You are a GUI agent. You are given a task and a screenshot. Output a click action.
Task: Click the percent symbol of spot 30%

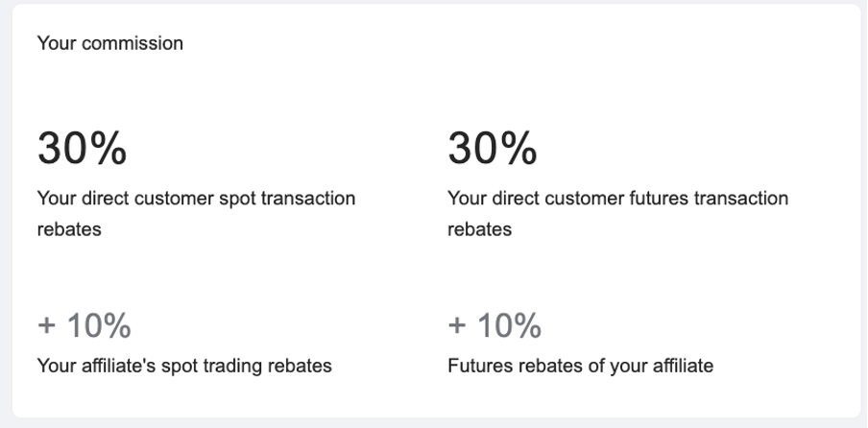(x=108, y=148)
